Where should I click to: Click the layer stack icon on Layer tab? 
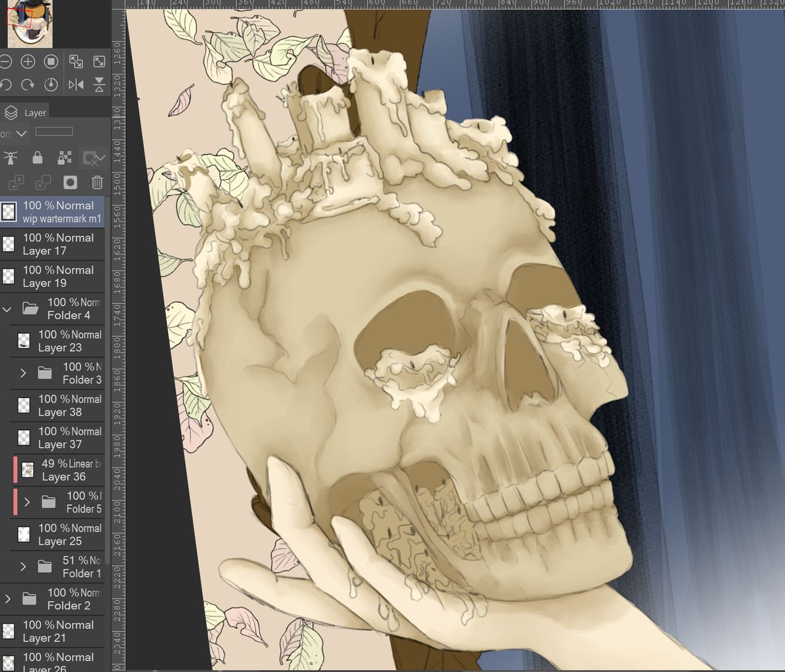[x=10, y=112]
